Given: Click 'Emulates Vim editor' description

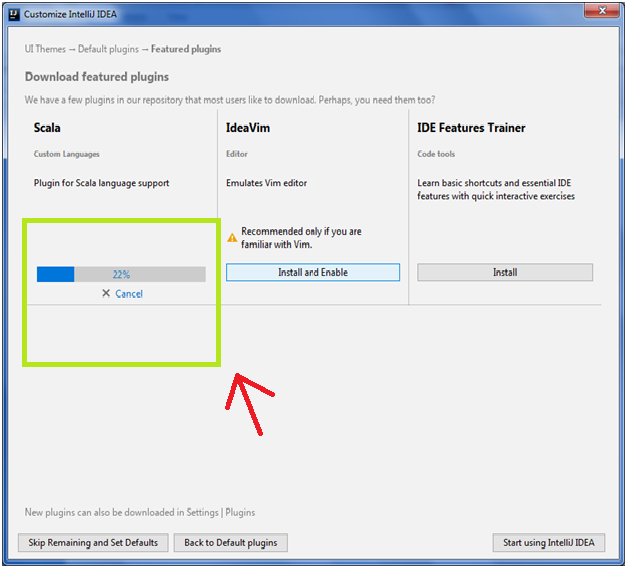Looking at the screenshot, I should pyautogui.click(x=266, y=183).
